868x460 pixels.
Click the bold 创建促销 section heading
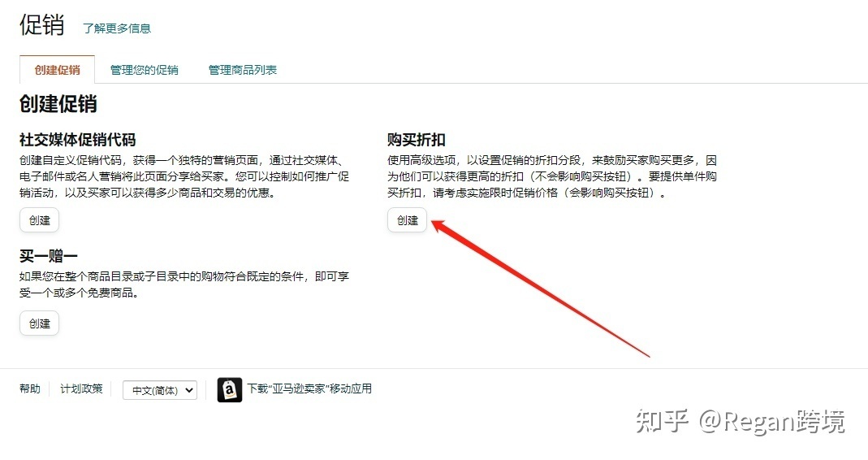(x=58, y=104)
